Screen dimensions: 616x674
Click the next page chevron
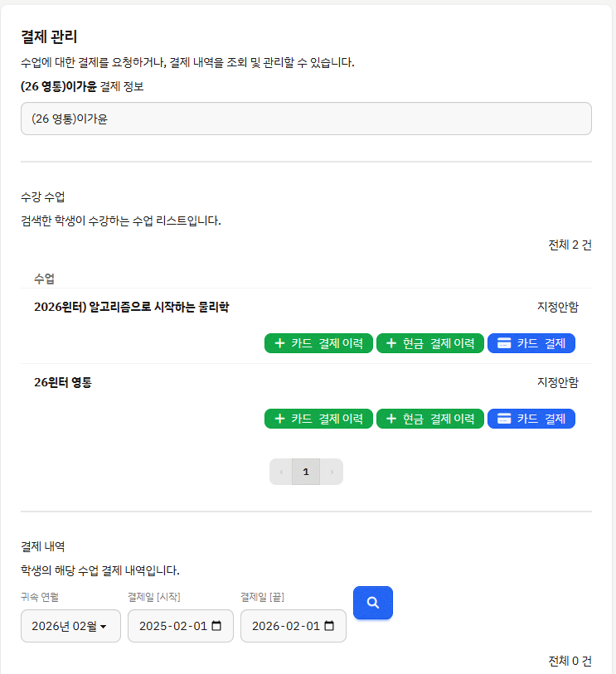point(332,471)
